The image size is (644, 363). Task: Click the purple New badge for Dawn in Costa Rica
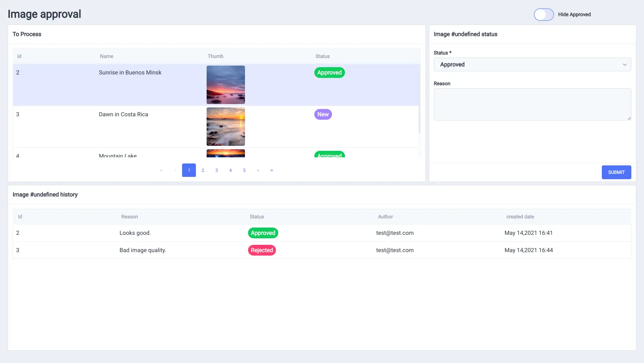(323, 114)
